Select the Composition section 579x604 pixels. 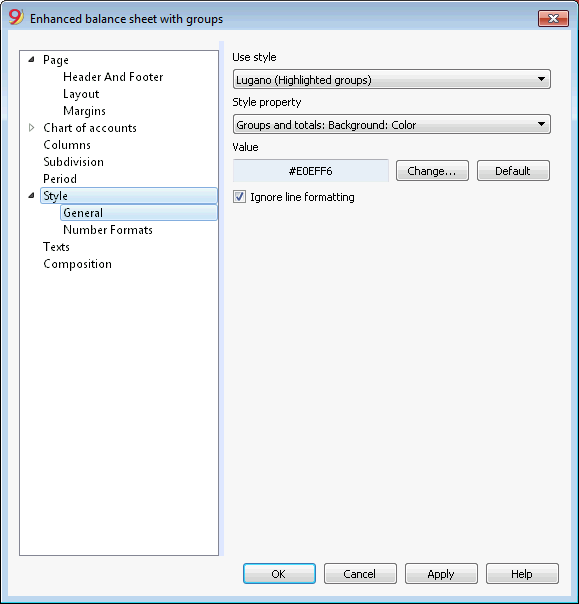tap(77, 264)
